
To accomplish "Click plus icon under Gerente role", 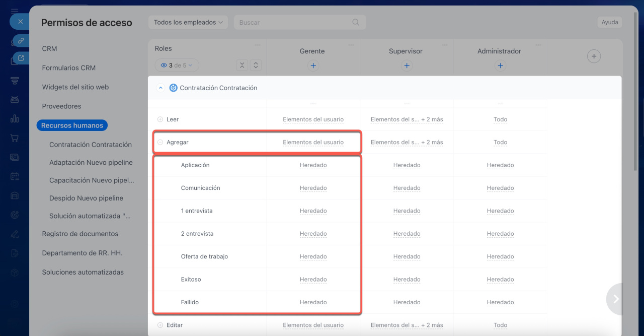I will pyautogui.click(x=313, y=65).
